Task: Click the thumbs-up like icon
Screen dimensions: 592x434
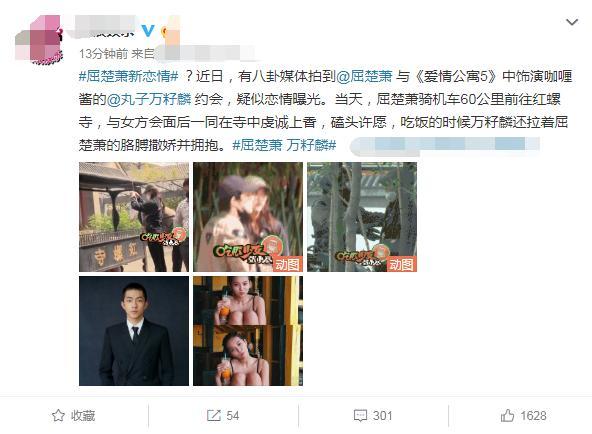Action: click(507, 416)
